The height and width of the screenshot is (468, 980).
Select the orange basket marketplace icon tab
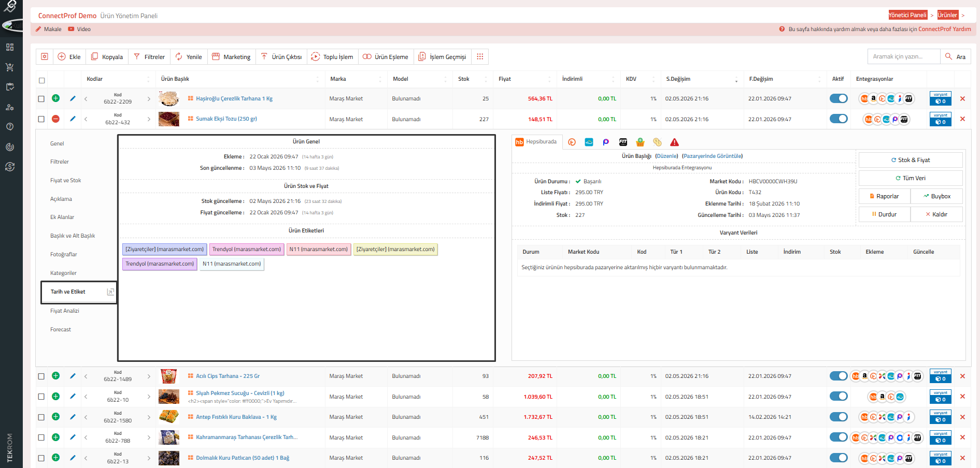(x=641, y=142)
